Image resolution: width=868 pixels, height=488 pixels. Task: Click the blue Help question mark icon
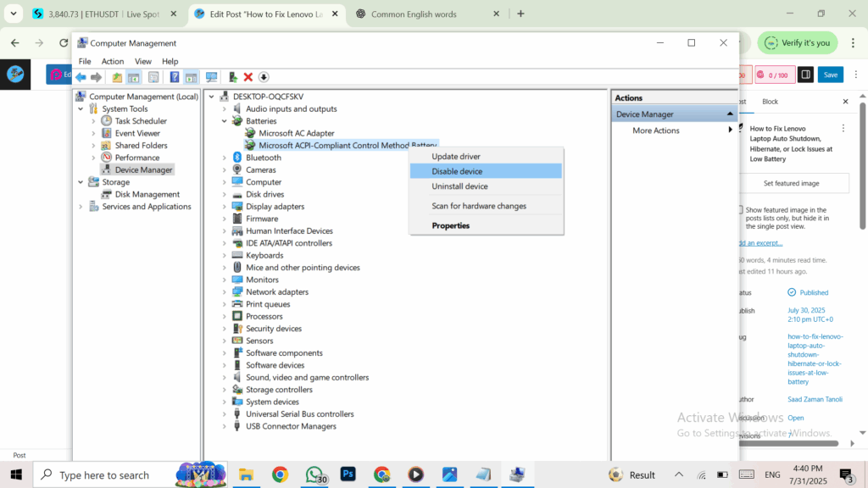[175, 77]
